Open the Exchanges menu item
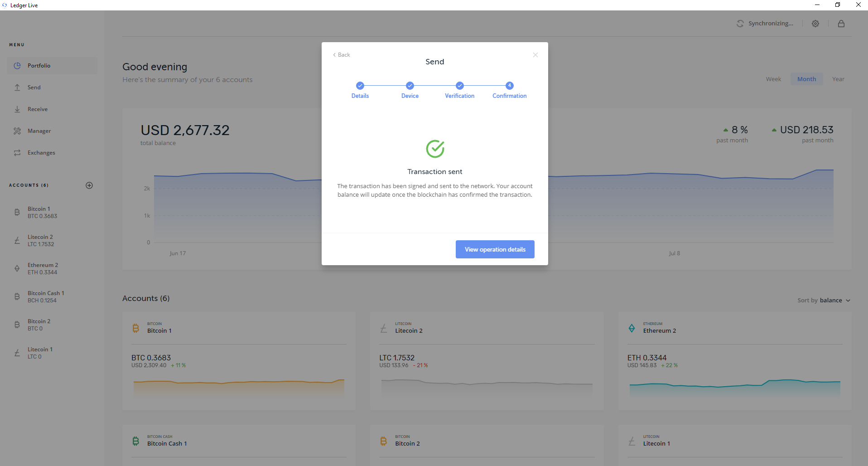Viewport: 868px width, 466px height. tap(52, 153)
